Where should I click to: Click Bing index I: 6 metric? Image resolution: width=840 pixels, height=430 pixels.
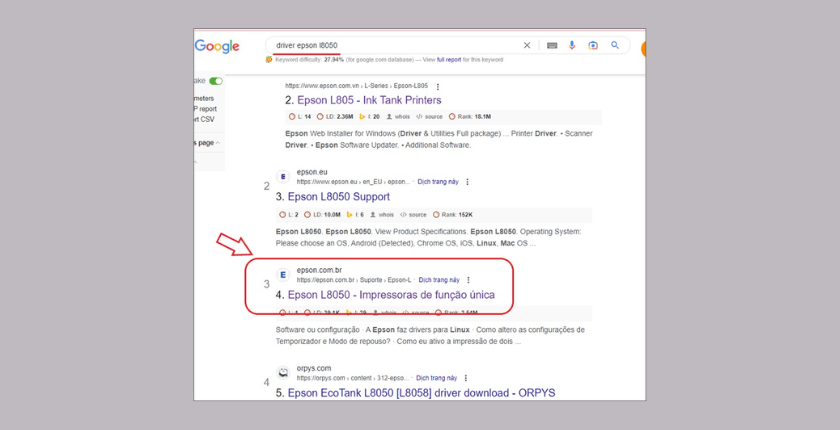355,215
